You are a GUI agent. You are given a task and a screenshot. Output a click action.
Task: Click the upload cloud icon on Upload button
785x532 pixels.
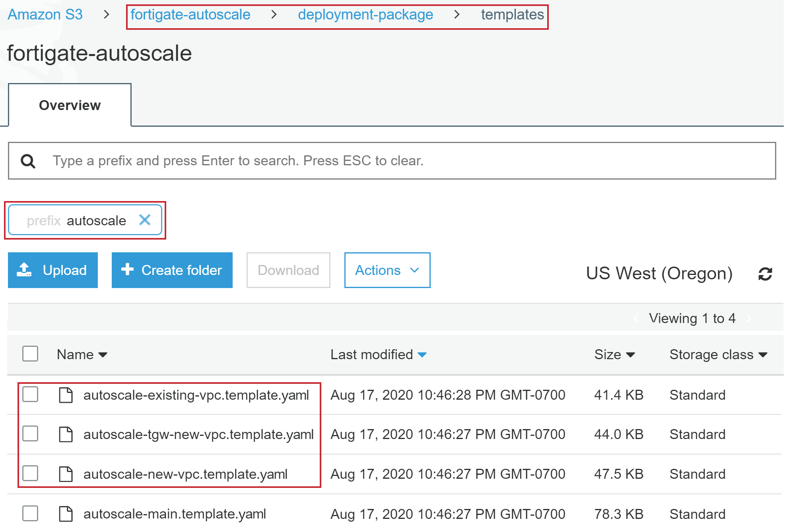click(25, 270)
